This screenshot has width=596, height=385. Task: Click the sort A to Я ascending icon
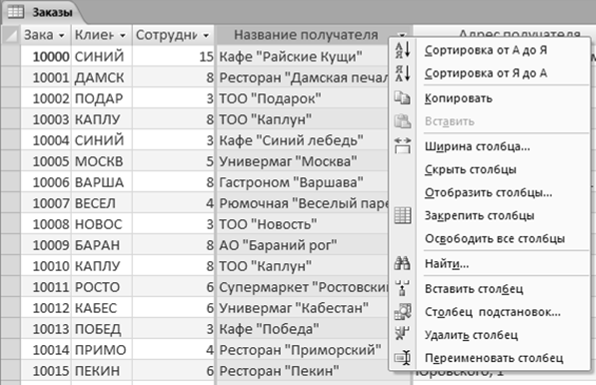point(403,50)
